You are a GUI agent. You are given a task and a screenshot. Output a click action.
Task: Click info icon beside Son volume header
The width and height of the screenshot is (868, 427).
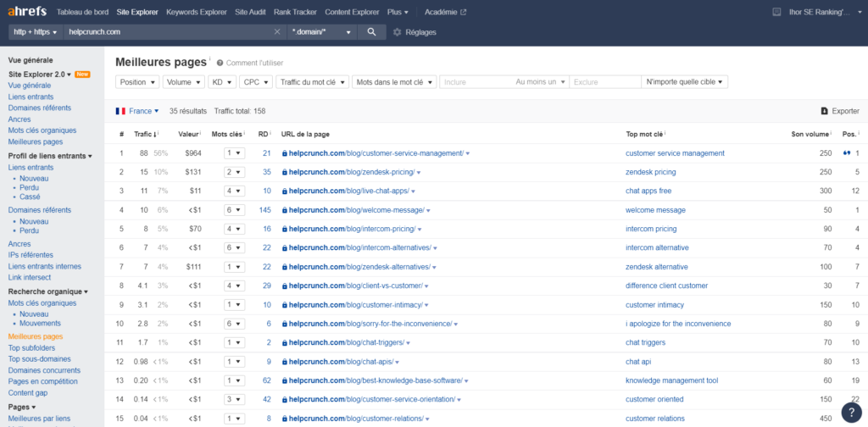coord(831,133)
